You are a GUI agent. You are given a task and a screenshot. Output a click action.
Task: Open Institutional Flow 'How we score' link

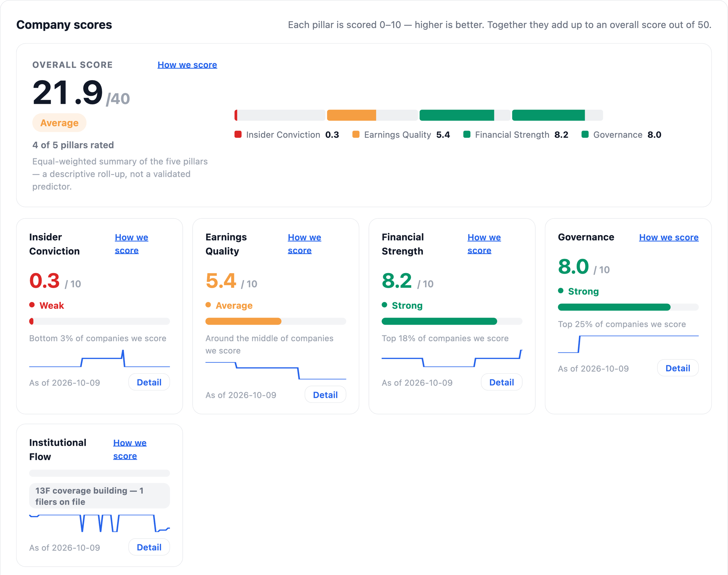130,449
